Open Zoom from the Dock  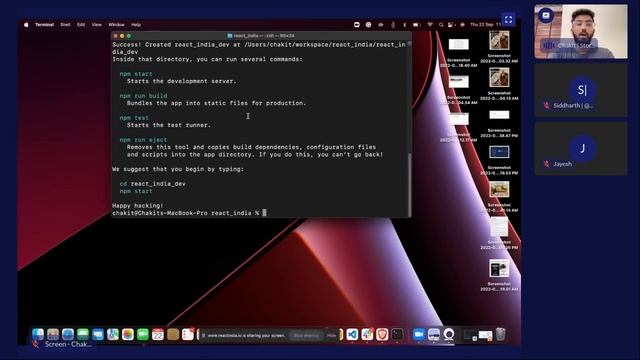419,334
